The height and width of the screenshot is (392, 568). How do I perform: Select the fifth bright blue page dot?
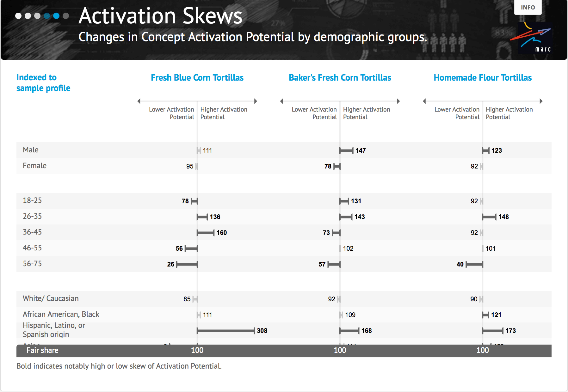click(56, 16)
